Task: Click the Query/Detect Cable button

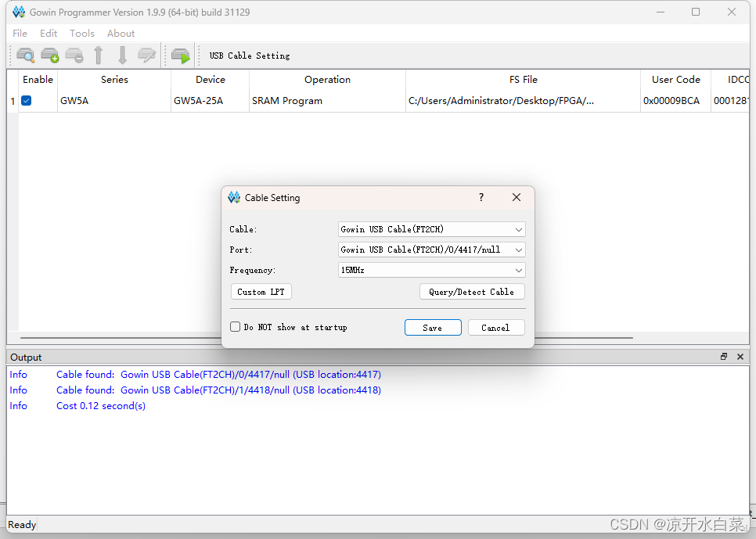Action: (472, 292)
